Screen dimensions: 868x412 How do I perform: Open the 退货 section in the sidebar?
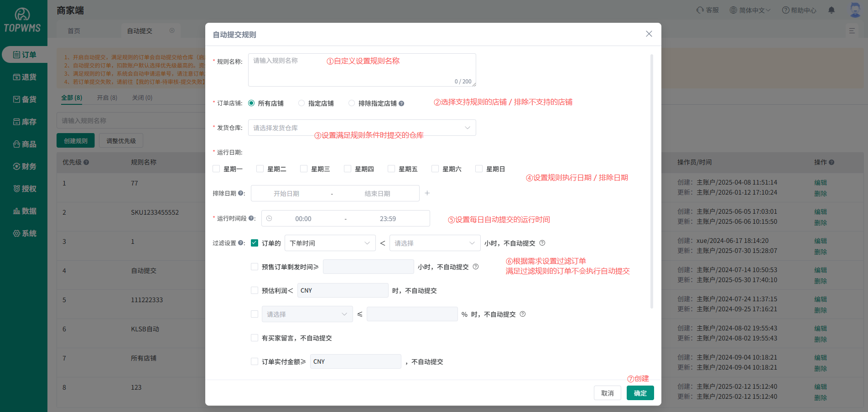click(x=25, y=77)
